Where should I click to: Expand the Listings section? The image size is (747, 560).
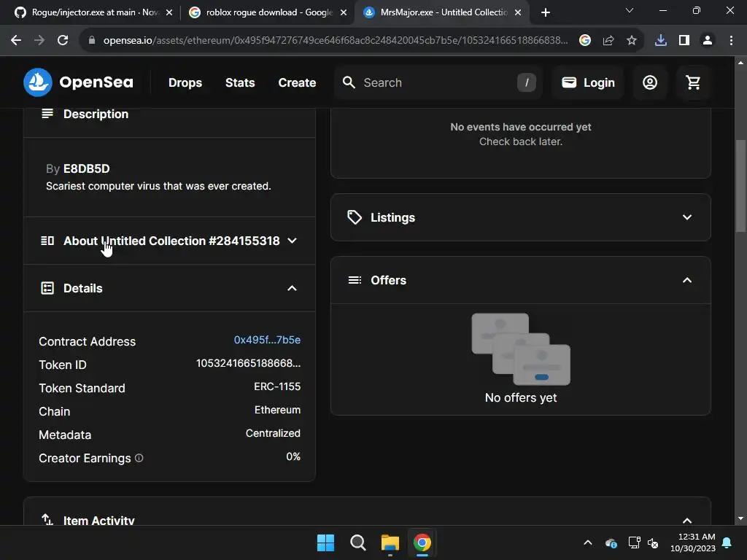521,217
